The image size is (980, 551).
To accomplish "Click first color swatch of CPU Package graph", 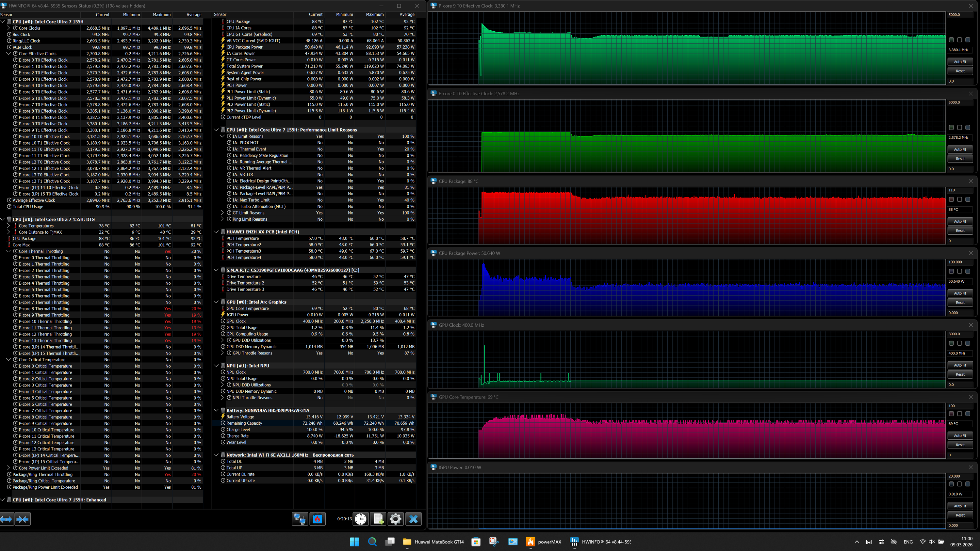I will click(x=951, y=199).
